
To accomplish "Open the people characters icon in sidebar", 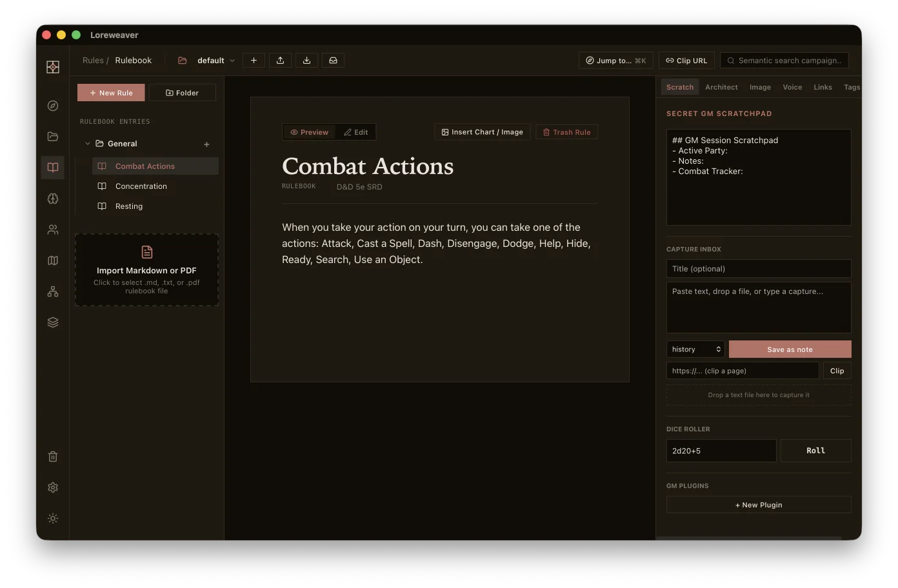I will [53, 230].
